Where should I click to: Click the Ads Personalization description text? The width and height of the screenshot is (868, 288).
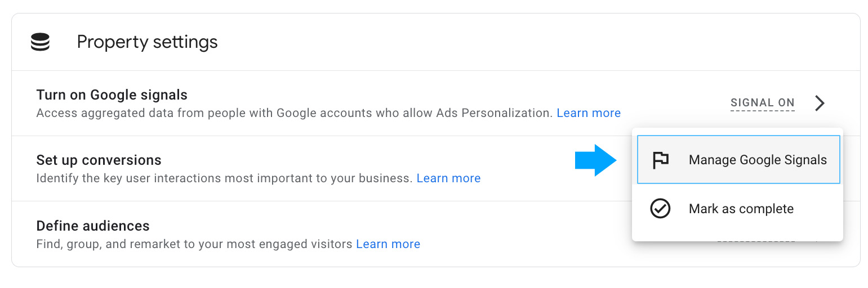tap(293, 113)
